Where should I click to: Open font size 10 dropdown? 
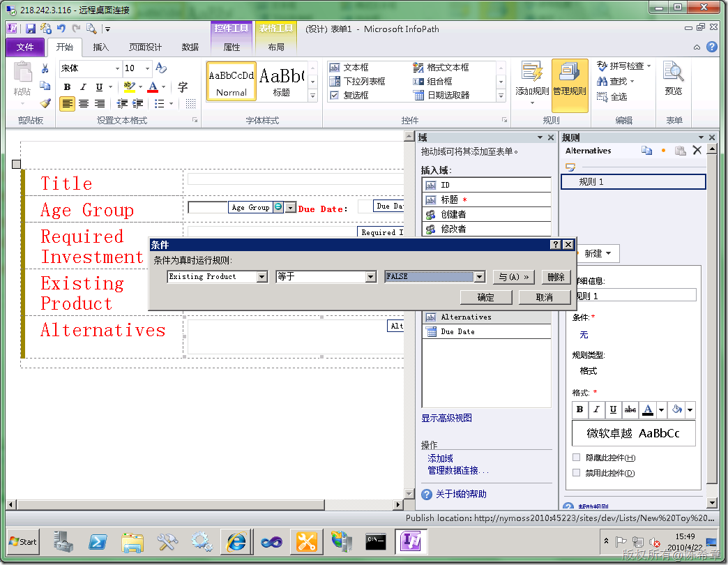point(147,69)
